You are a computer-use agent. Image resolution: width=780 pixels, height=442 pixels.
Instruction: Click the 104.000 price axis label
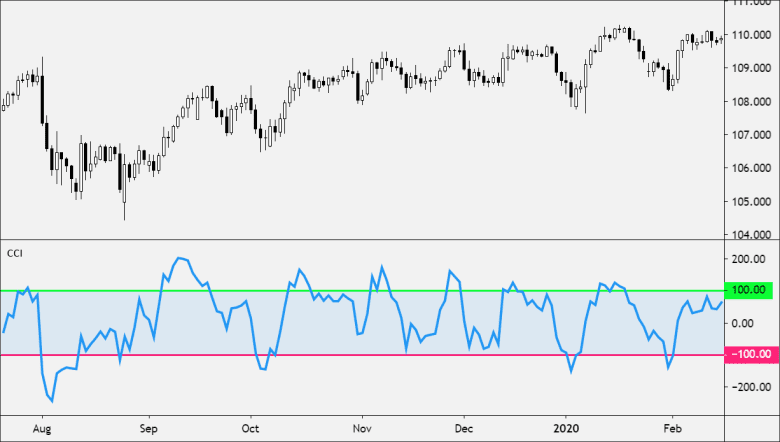click(751, 234)
